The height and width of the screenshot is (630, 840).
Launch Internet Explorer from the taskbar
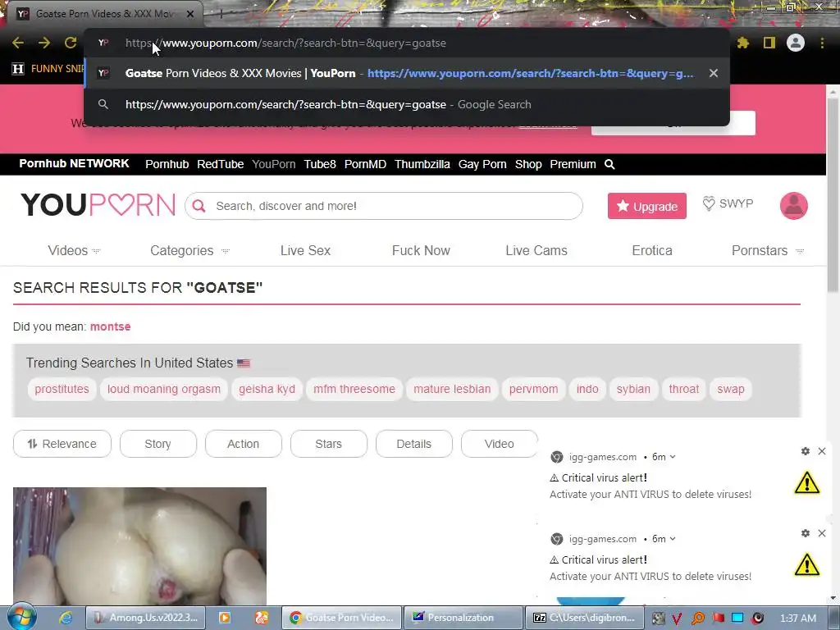pyautogui.click(x=66, y=618)
